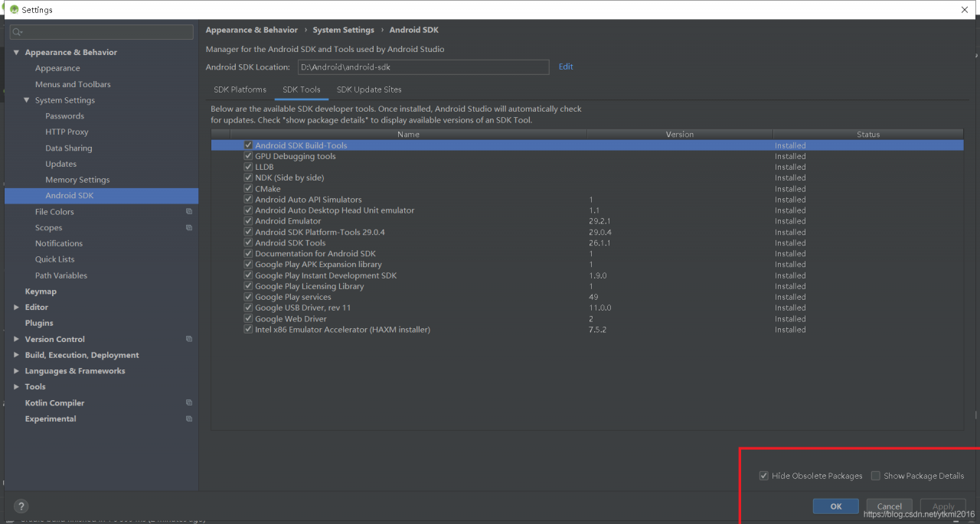Viewport: 980px width, 524px height.
Task: Click the project-level icon beside Kotlin Compiler
Action: point(189,403)
